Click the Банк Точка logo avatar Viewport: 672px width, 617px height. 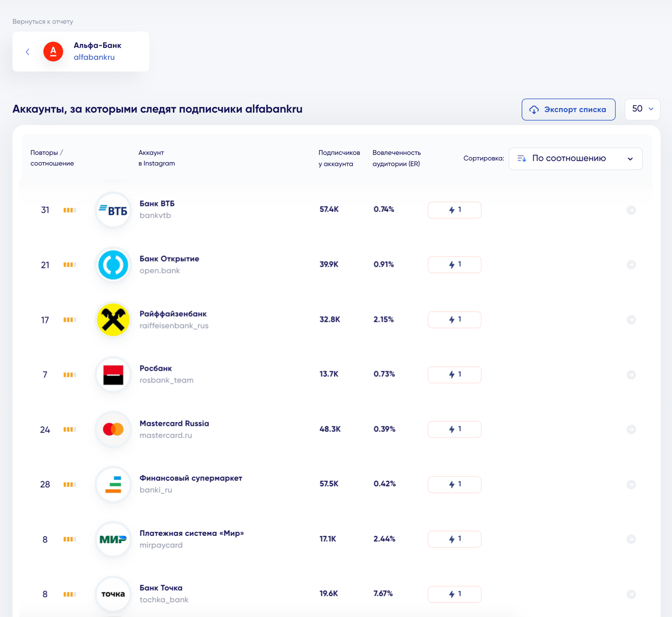point(113,594)
